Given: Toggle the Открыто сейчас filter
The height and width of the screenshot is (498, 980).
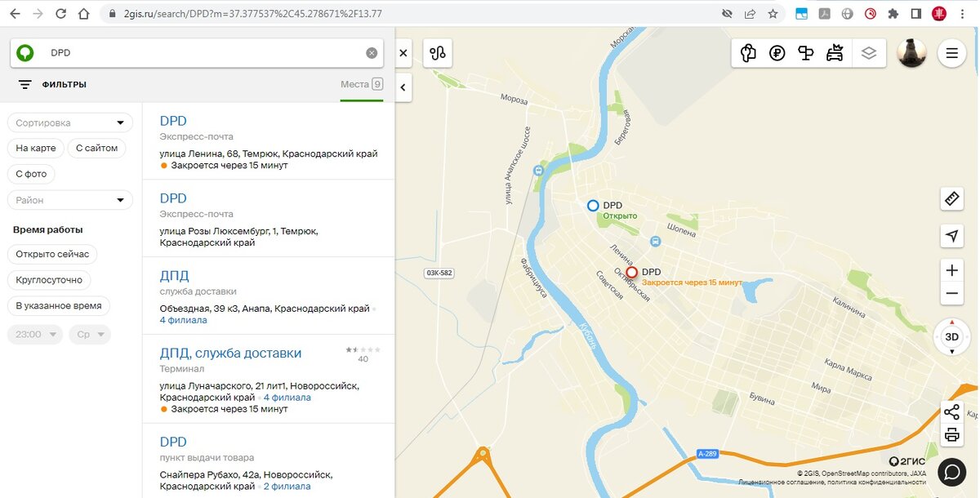Looking at the screenshot, I should (52, 254).
